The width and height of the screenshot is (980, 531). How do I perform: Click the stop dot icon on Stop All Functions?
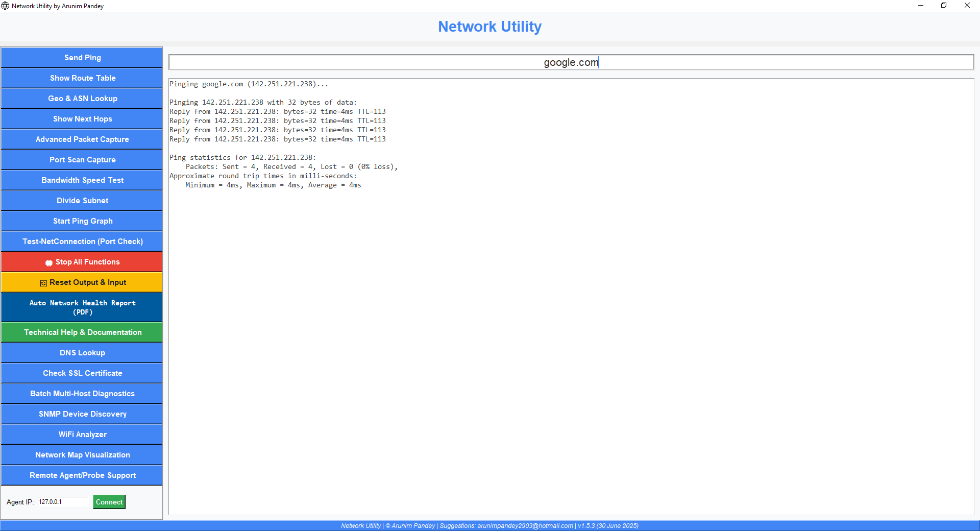click(49, 262)
